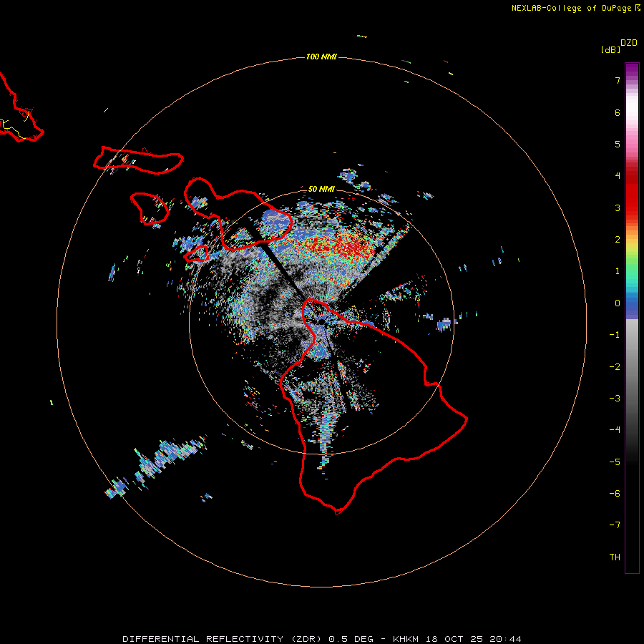Click the 100 NMI range ring label
The height and width of the screenshot is (644, 644).
coord(321,57)
